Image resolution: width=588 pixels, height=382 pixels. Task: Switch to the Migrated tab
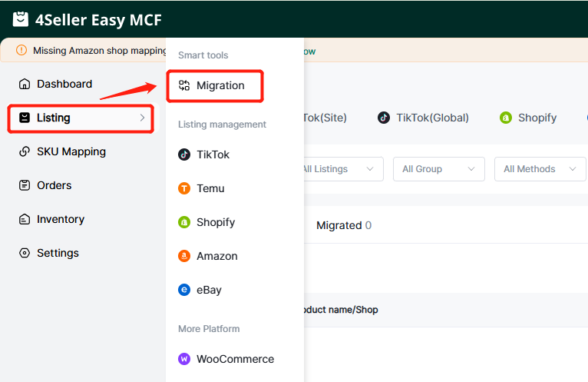click(x=343, y=225)
